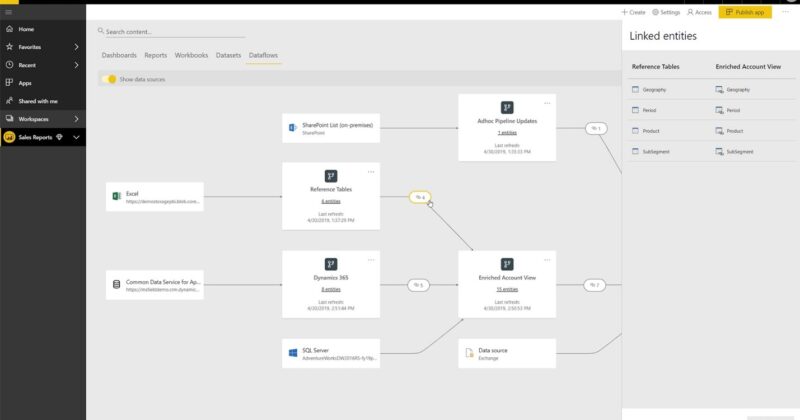
Task: Switch to the Dashboards tab
Action: pos(119,55)
